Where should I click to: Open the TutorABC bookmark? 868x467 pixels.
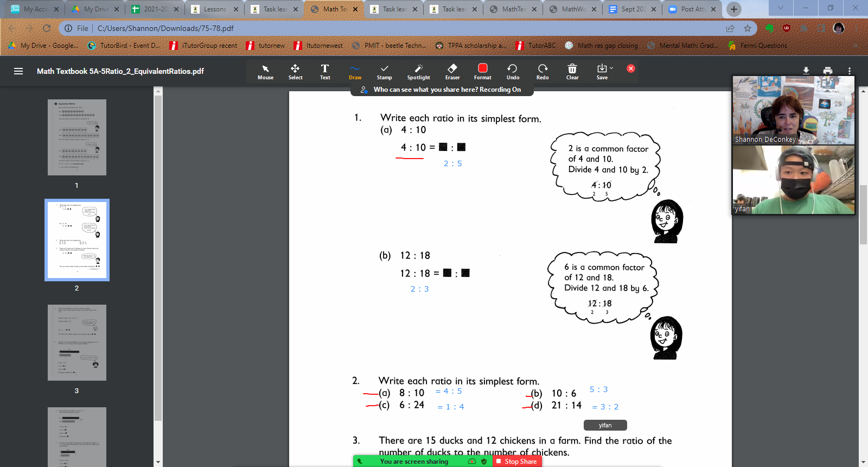tap(535, 46)
